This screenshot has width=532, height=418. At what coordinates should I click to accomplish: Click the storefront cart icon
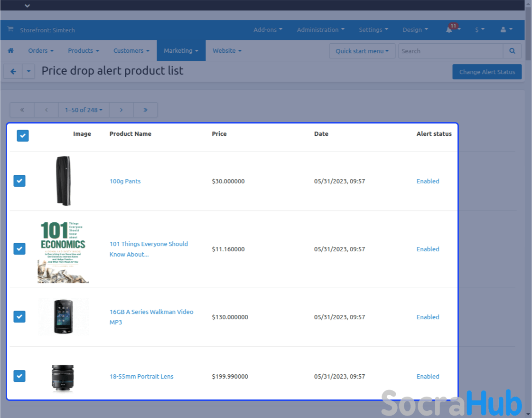[10, 29]
